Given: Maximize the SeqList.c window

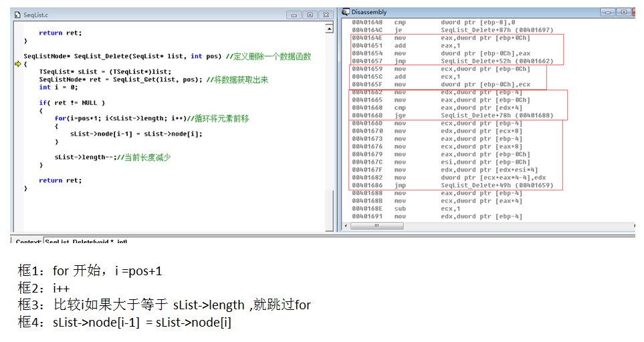Looking at the screenshot, I should tap(310, 15).
